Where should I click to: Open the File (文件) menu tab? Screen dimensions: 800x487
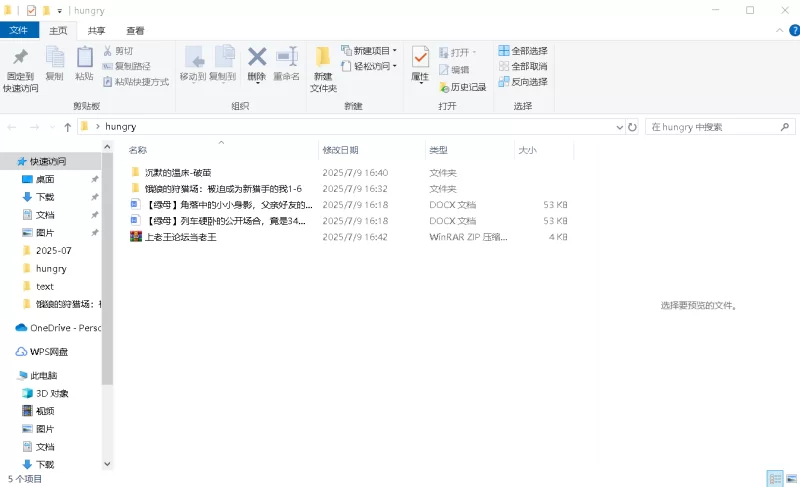coord(19,30)
